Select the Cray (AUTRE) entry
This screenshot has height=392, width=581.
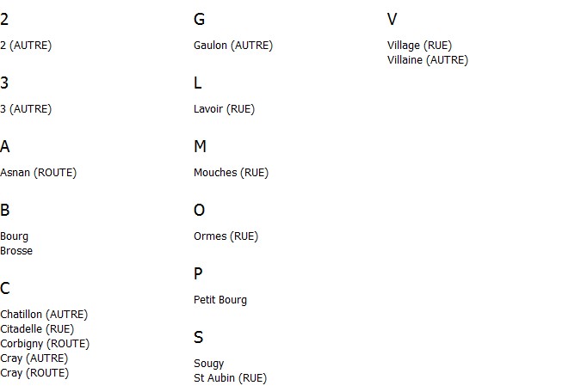tap(34, 358)
